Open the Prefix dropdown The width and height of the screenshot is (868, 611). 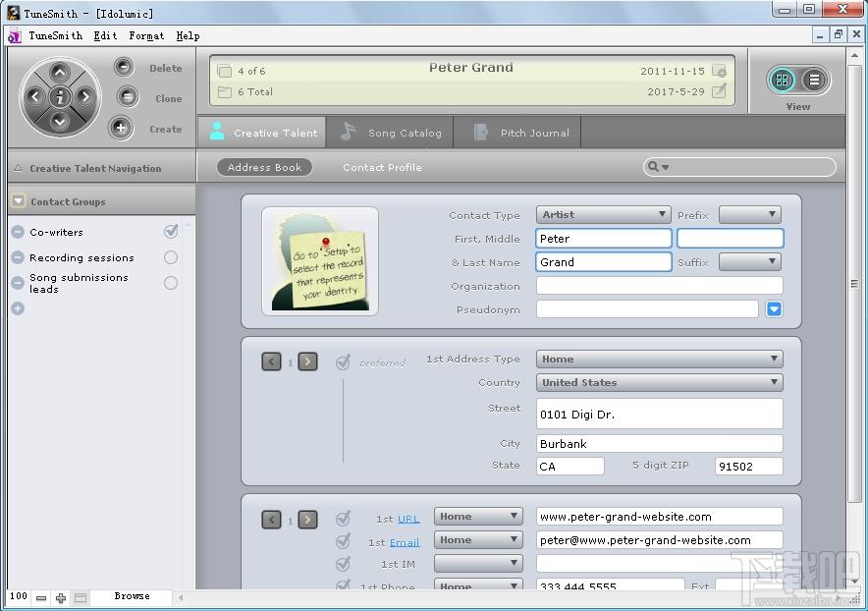click(x=750, y=214)
